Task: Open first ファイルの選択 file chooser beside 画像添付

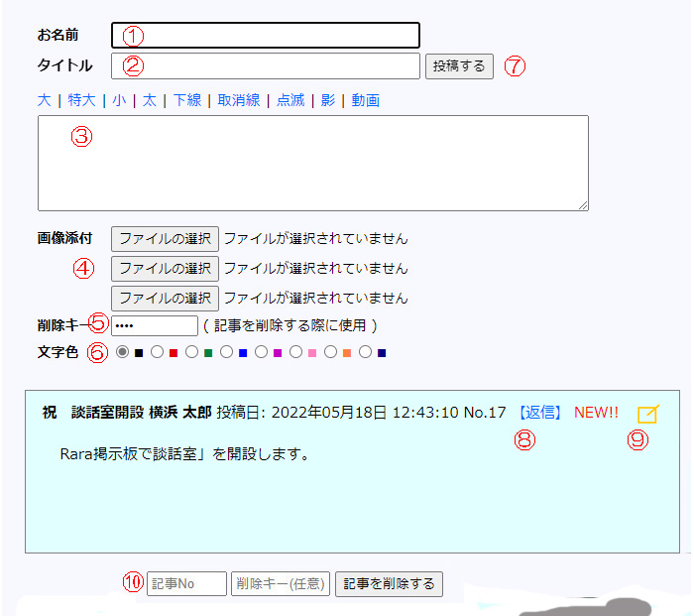Action: pyautogui.click(x=166, y=239)
